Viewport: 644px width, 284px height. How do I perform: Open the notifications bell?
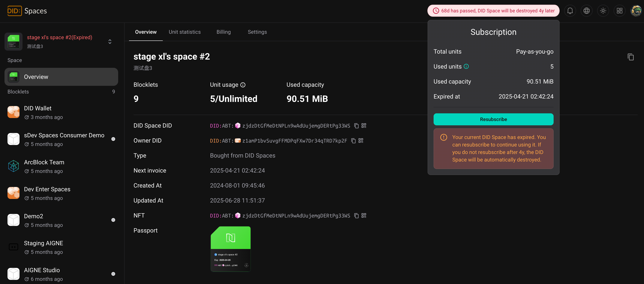click(570, 11)
